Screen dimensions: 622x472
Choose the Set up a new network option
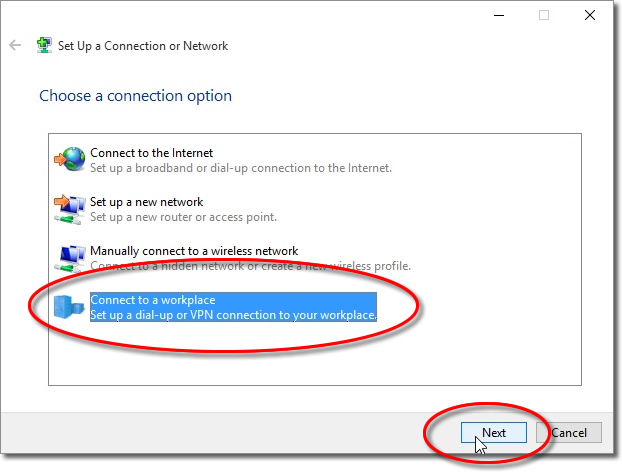coord(146,202)
